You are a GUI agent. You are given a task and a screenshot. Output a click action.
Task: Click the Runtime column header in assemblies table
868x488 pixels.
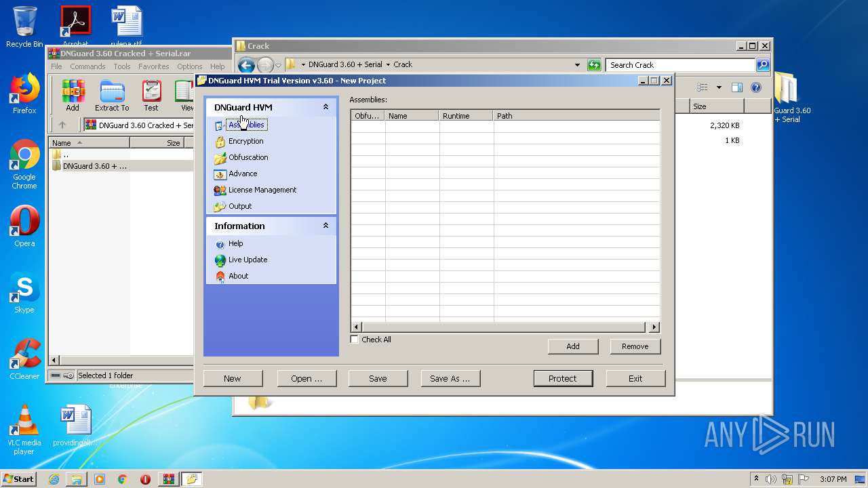coord(466,116)
